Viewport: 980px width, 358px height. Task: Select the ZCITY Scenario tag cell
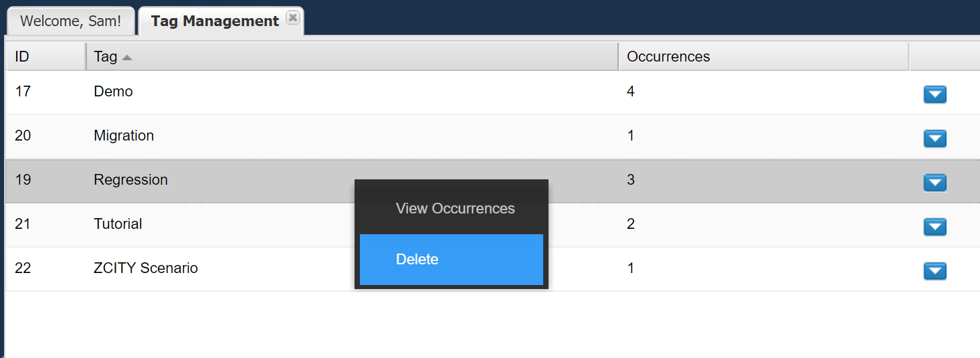point(146,268)
